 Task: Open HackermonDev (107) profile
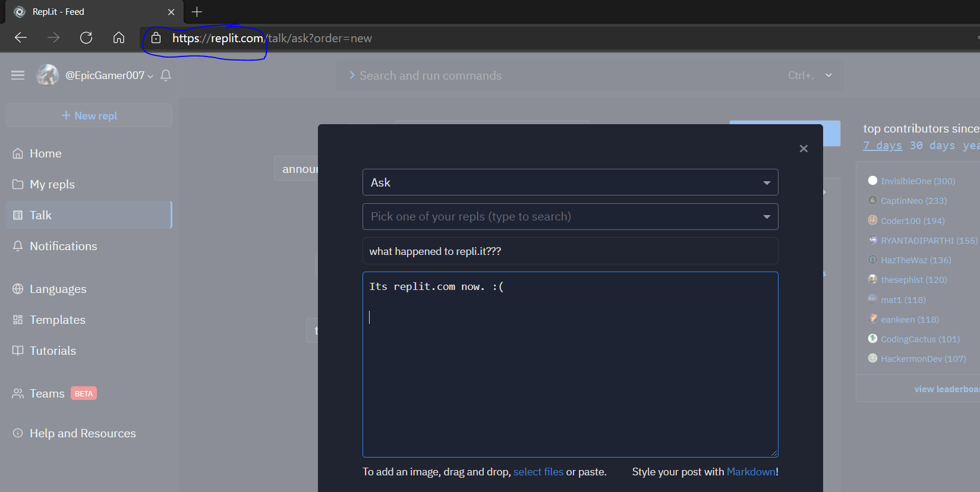click(x=924, y=359)
